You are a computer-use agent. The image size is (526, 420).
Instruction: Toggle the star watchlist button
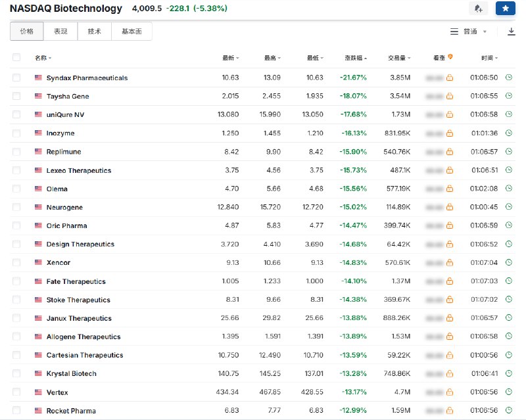point(505,9)
